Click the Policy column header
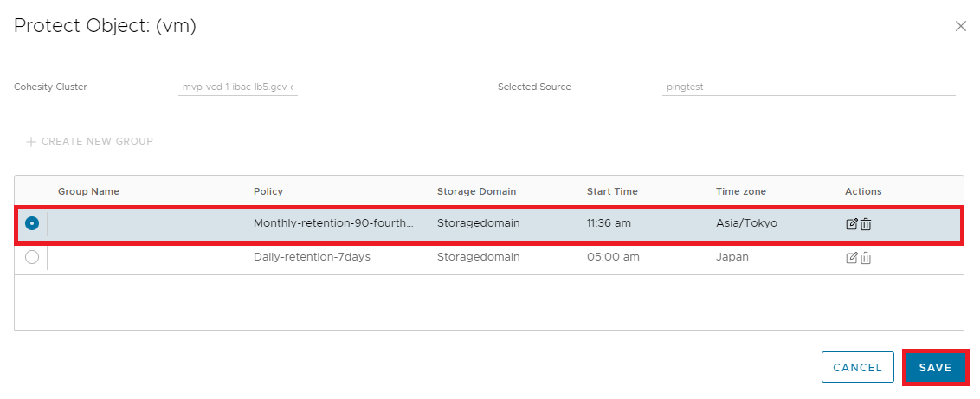The height and width of the screenshot is (399, 980). pos(268,191)
